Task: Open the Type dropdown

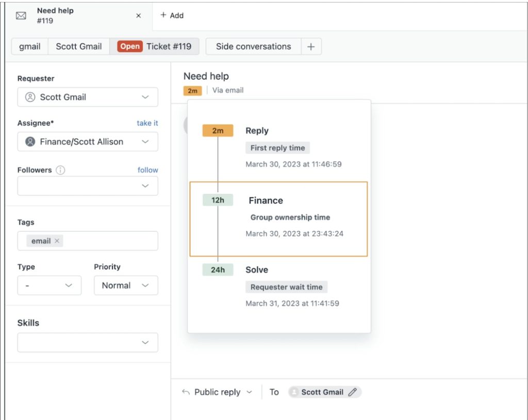Action: tap(49, 285)
